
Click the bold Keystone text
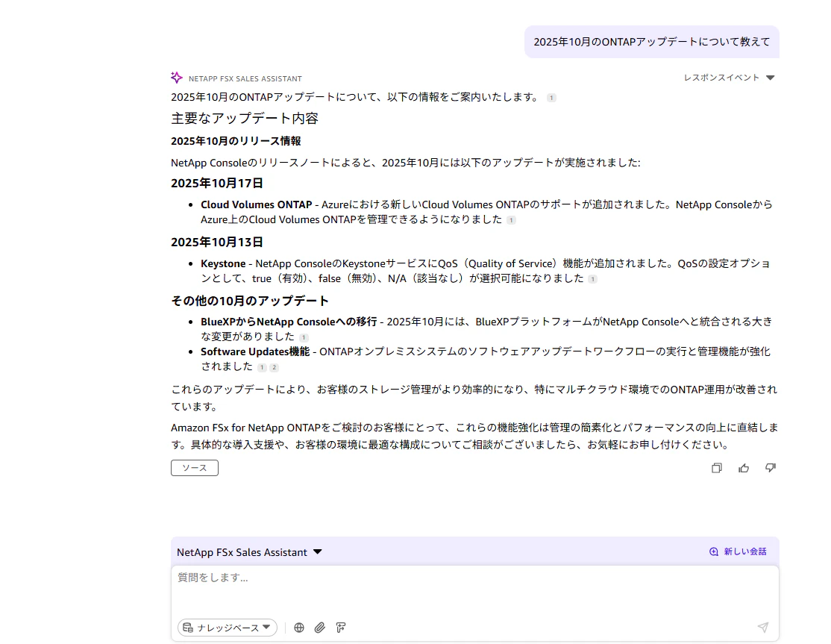(x=223, y=263)
